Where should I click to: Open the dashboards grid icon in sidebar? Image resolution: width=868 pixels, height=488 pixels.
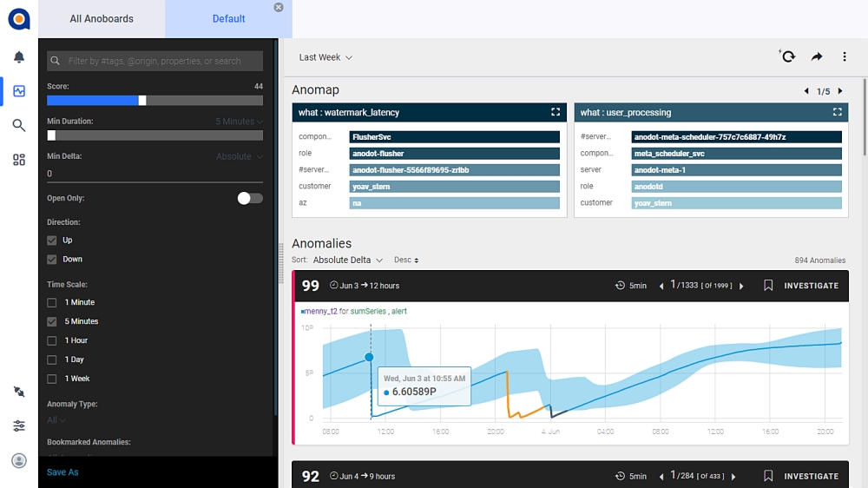[x=19, y=160]
